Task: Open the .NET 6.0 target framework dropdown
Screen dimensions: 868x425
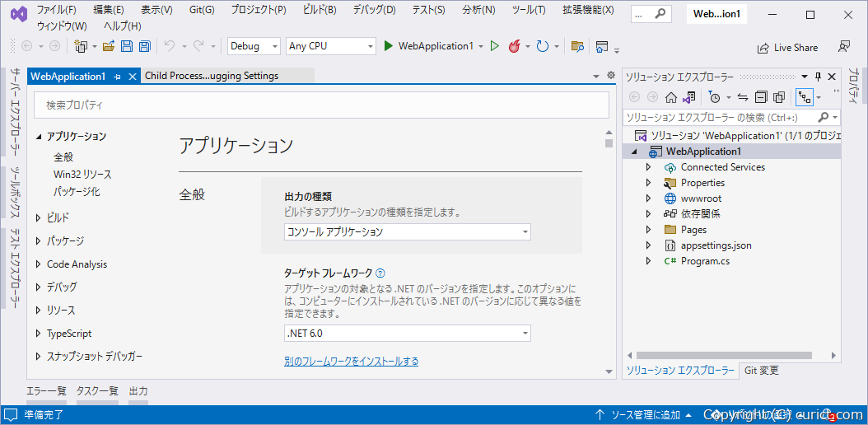Action: point(408,333)
